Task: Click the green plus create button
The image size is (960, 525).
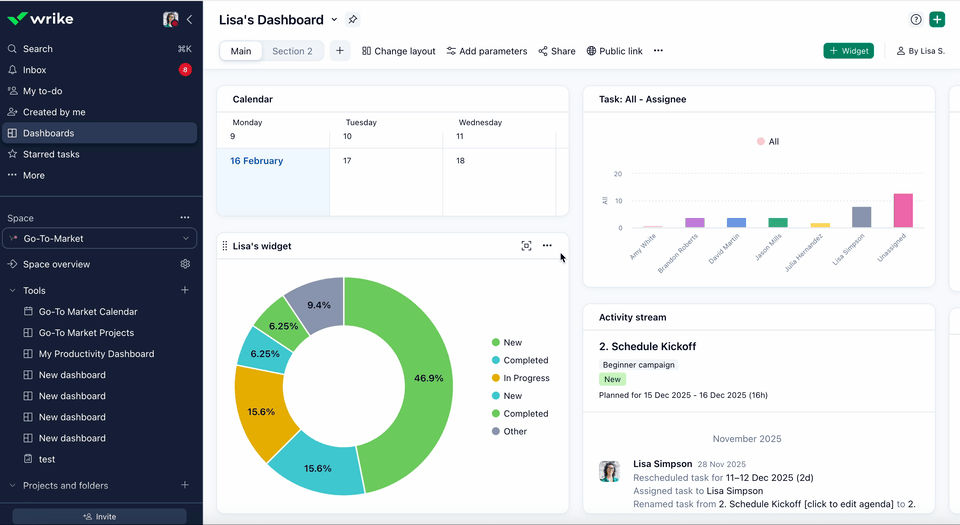Action: pos(937,20)
